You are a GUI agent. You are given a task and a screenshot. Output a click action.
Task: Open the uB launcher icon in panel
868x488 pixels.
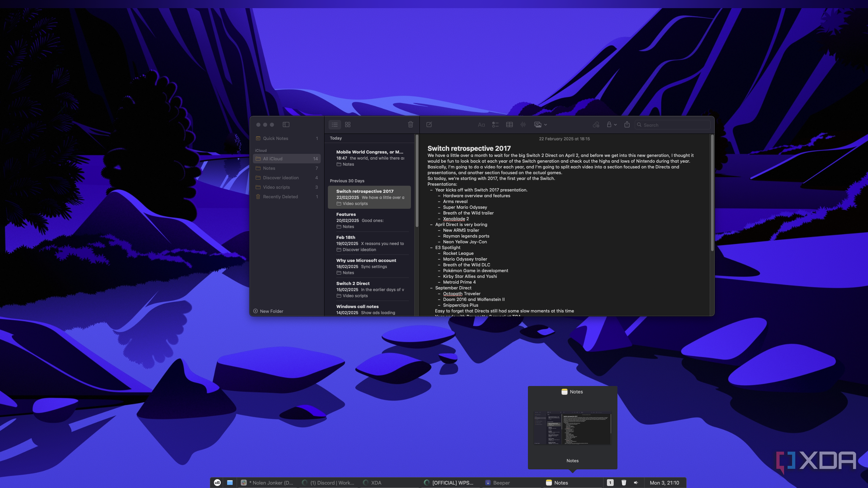tap(217, 483)
